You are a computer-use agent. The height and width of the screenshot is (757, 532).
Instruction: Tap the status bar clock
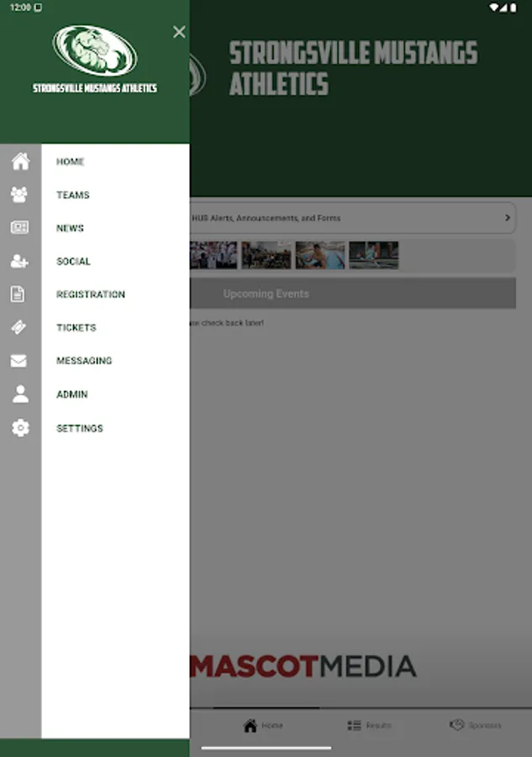(20, 8)
